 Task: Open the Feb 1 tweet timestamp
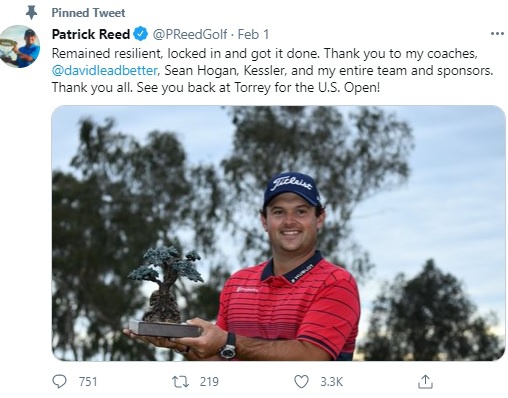pos(253,34)
